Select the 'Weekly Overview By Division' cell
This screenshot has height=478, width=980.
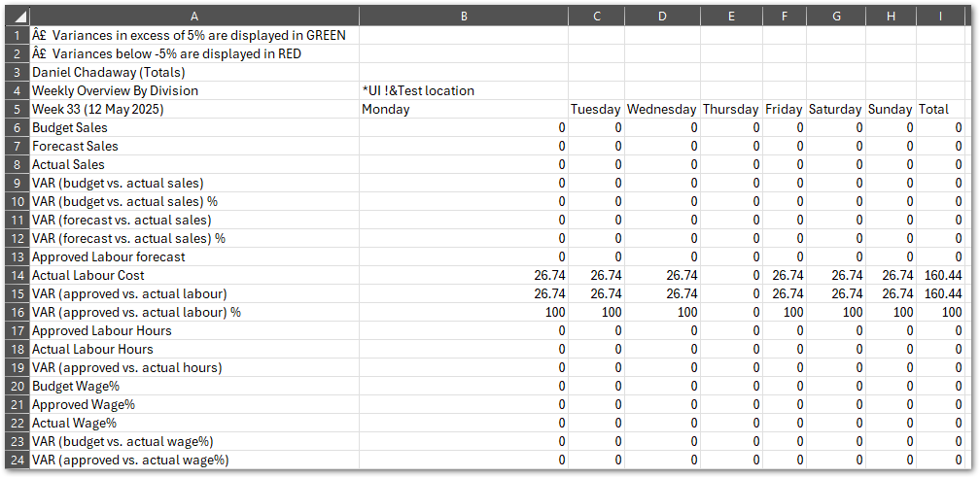coord(194,90)
